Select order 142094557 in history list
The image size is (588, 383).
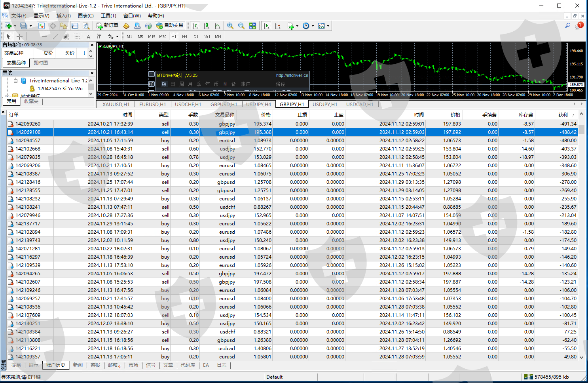pos(28,141)
